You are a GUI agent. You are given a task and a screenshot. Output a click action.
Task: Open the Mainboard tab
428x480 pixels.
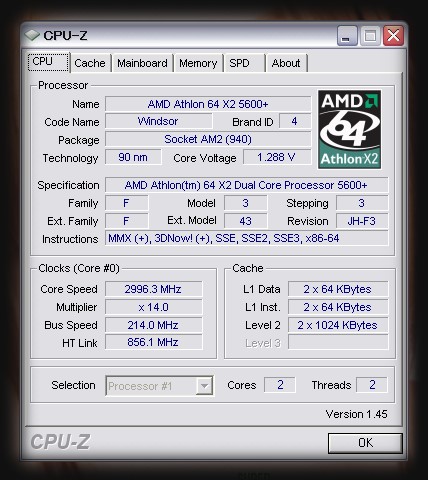click(142, 63)
